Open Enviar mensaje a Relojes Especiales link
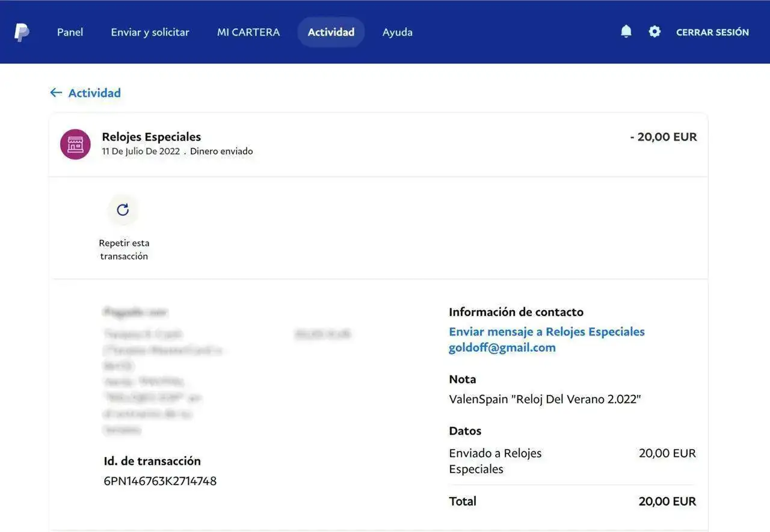 tap(547, 332)
